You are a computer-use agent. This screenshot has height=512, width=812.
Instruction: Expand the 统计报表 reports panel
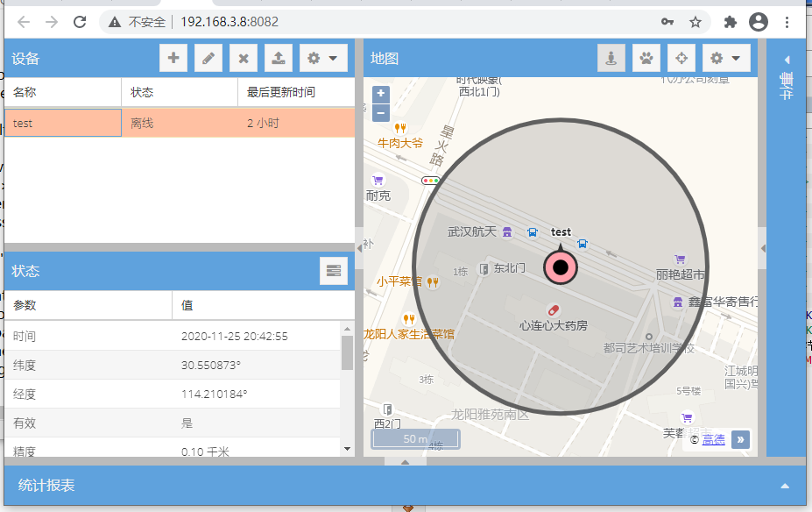(x=785, y=486)
